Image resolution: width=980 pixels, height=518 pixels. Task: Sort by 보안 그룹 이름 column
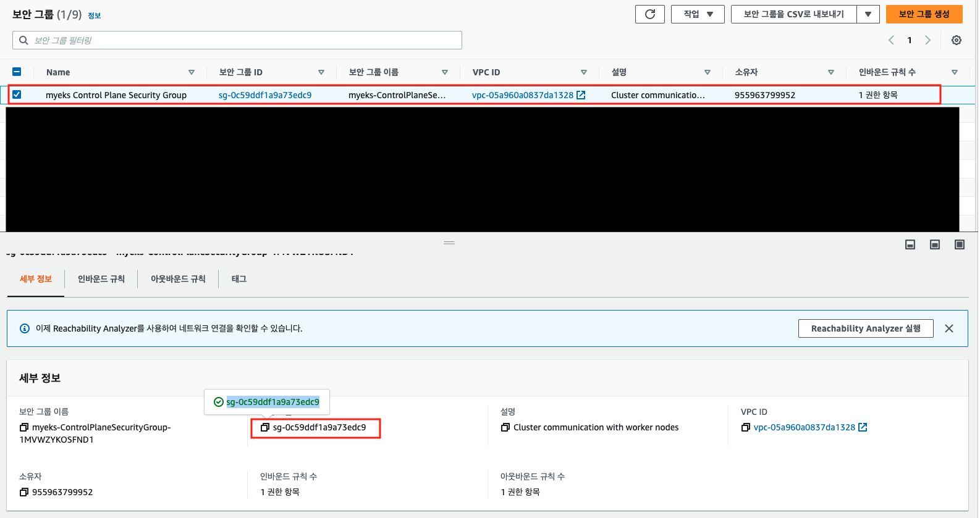click(x=445, y=72)
